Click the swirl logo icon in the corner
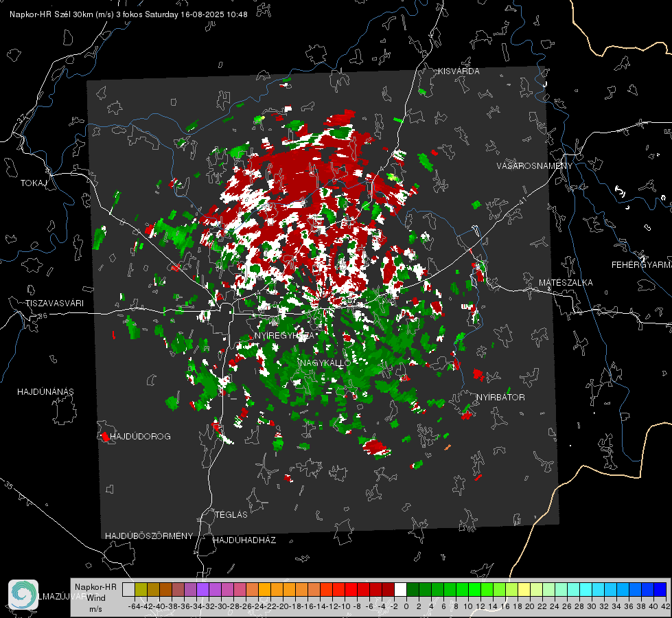672x618 pixels. pyautogui.click(x=23, y=595)
